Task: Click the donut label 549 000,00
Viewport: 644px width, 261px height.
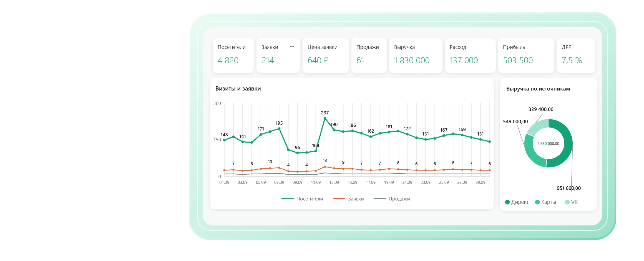Action: tap(515, 121)
